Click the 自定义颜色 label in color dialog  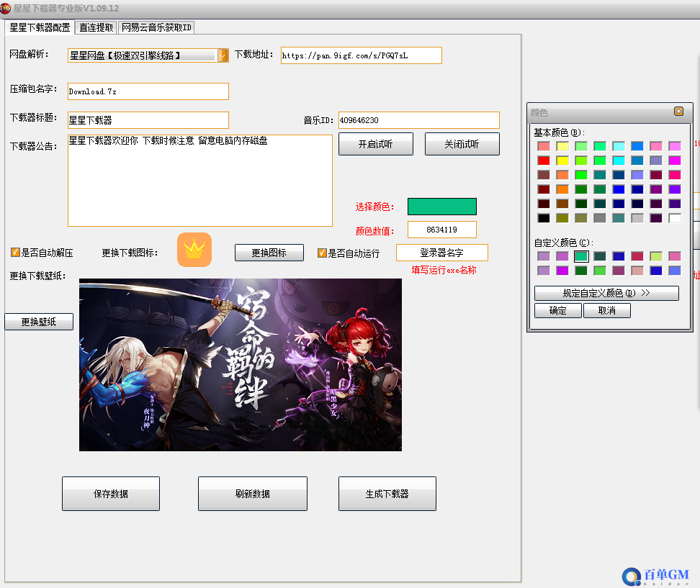tap(564, 243)
